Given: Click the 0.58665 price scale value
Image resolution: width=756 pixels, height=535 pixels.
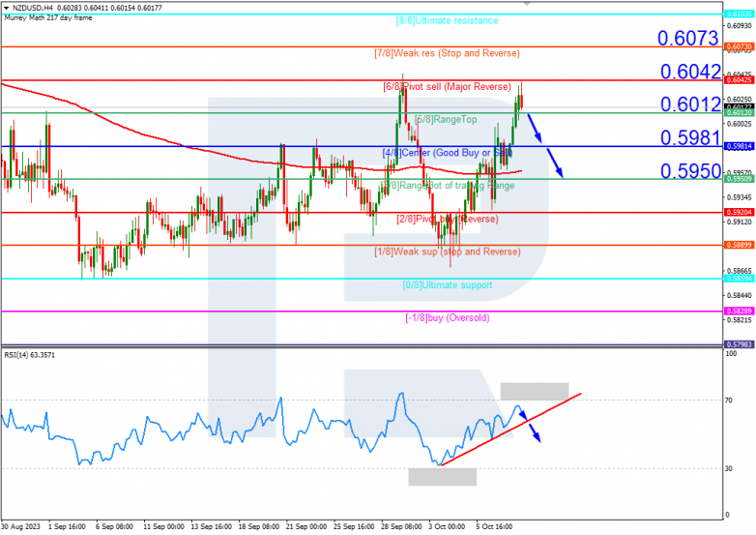Looking at the screenshot, I should tap(739, 271).
